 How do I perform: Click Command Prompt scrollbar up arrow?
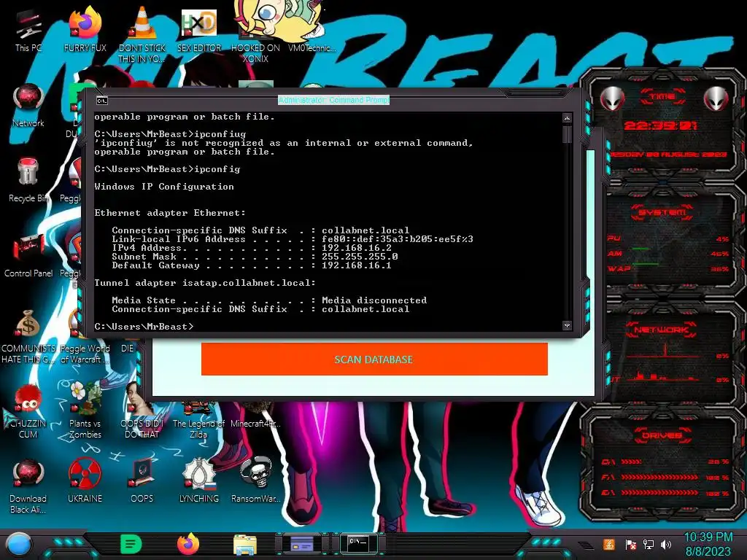click(567, 118)
